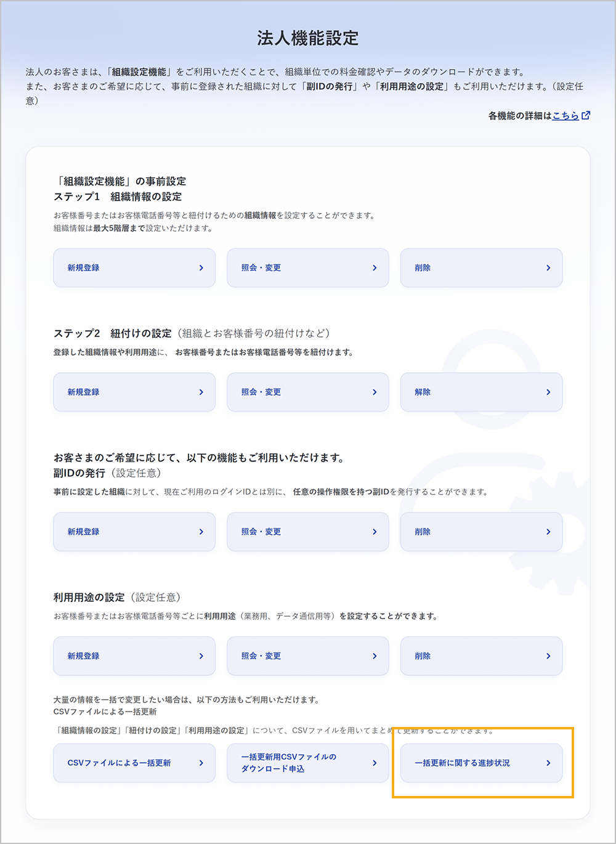Open 照会・変更 under 副IDの発行

pyautogui.click(x=308, y=532)
